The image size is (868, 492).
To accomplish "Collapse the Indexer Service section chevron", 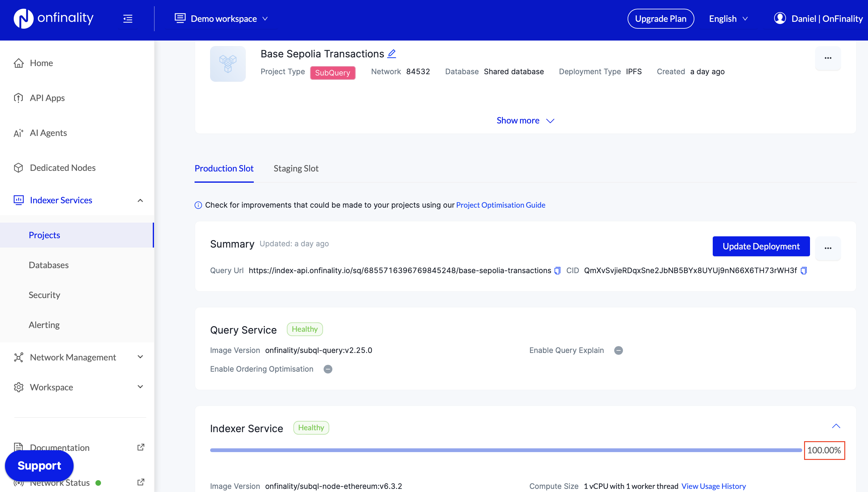I will (x=836, y=426).
